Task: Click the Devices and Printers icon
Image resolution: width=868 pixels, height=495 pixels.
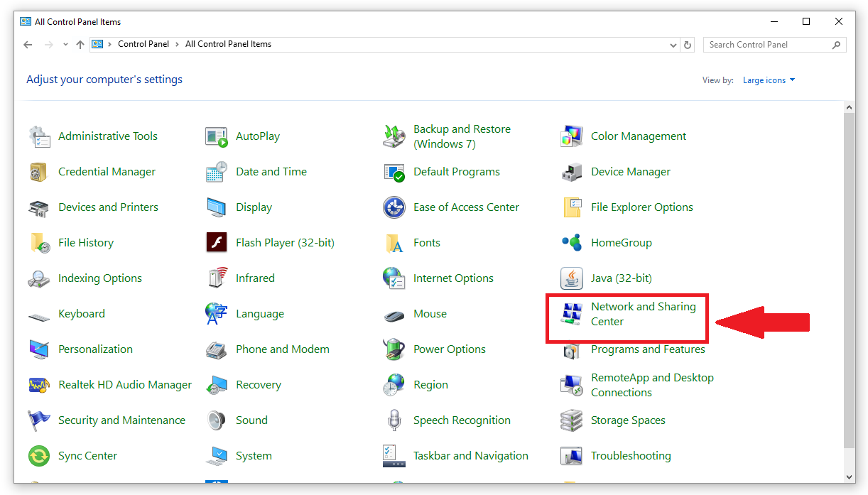Action: (39, 207)
